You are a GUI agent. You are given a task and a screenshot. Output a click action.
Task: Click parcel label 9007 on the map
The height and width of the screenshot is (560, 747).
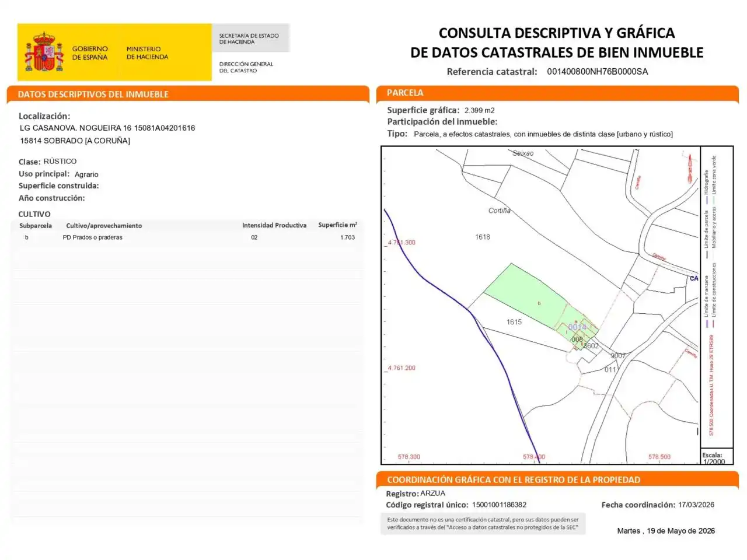[x=618, y=355]
